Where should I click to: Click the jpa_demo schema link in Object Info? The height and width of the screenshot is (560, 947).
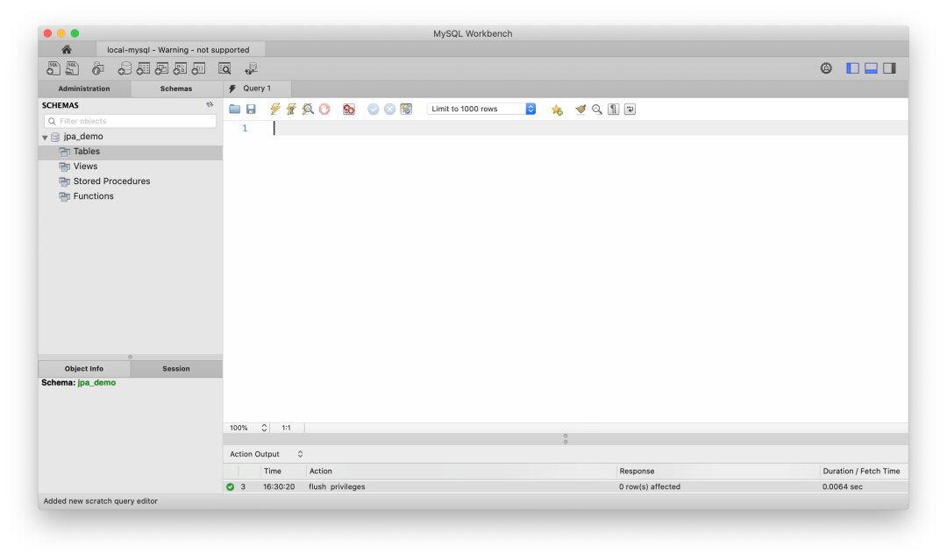tap(96, 383)
